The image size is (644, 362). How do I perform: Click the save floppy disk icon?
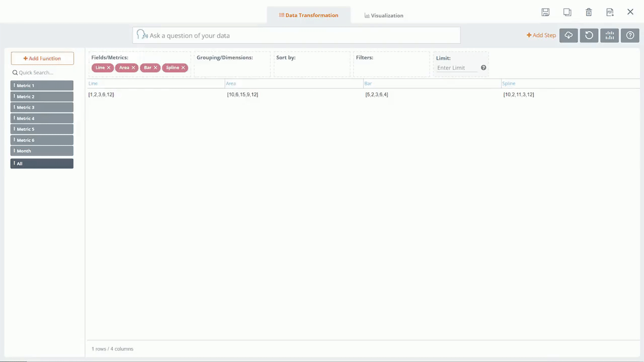[x=545, y=13]
